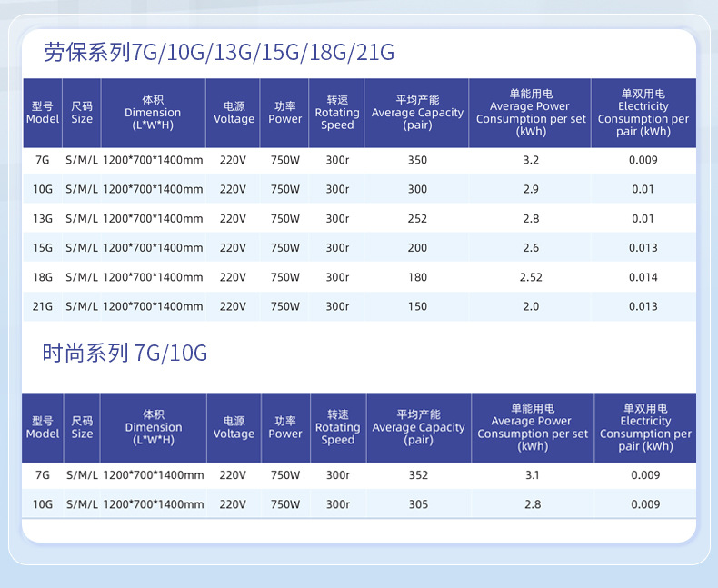Click the 0.014 per-pair consumption value

pyautogui.click(x=643, y=277)
